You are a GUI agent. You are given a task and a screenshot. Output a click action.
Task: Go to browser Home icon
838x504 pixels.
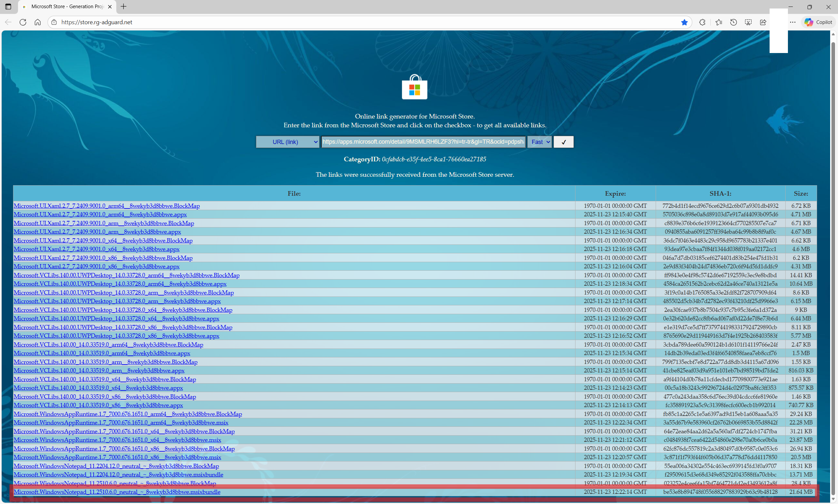[37, 22]
